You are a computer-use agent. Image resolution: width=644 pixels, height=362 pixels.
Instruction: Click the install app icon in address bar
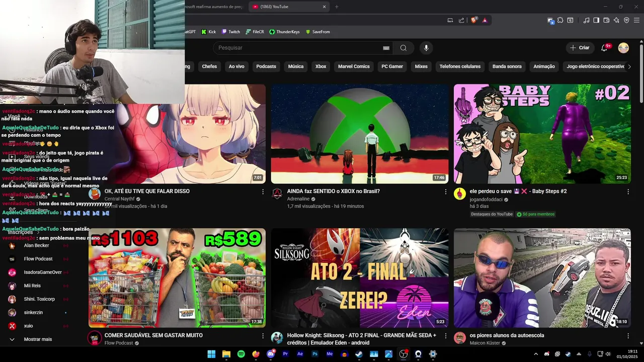pos(450,20)
